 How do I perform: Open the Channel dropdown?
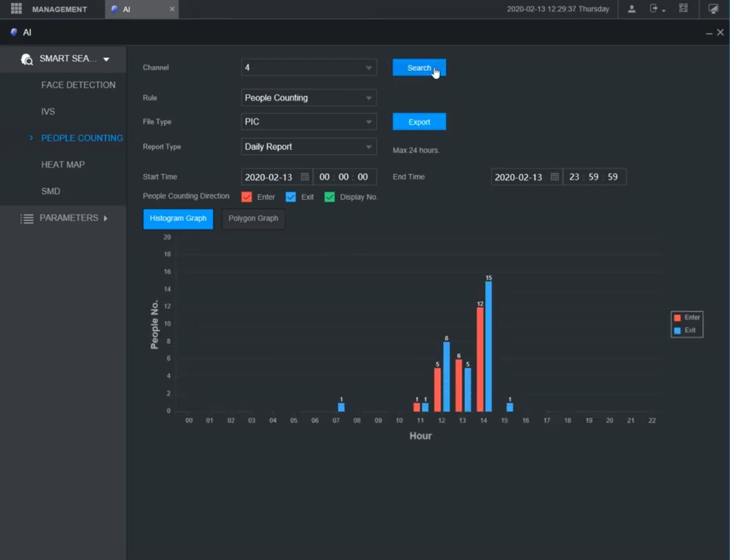click(308, 68)
